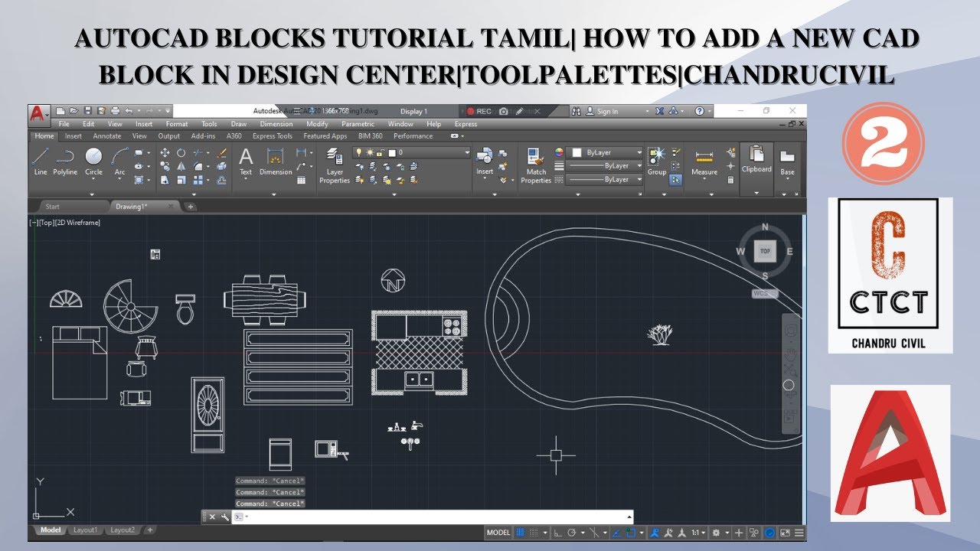Click the command line Customize wrench icon
Viewport: 980px width, 551px height.
[x=224, y=517]
